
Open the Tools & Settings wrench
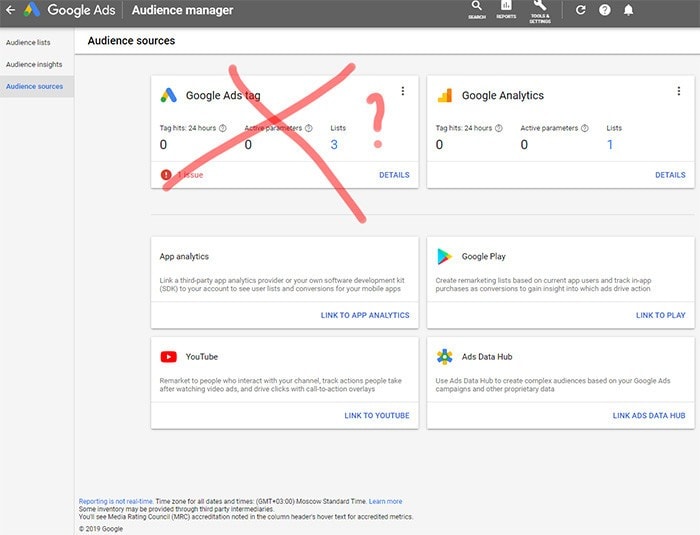(x=540, y=10)
